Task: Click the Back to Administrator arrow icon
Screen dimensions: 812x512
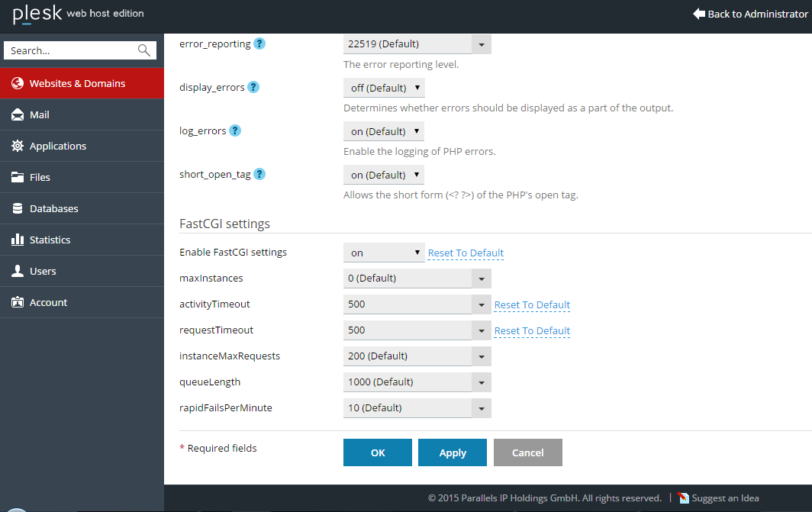Action: click(699, 14)
